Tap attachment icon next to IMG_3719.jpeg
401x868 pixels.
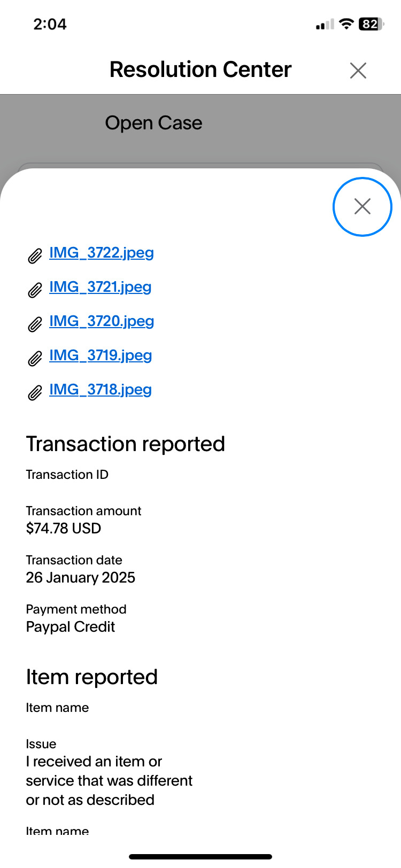pos(35,359)
